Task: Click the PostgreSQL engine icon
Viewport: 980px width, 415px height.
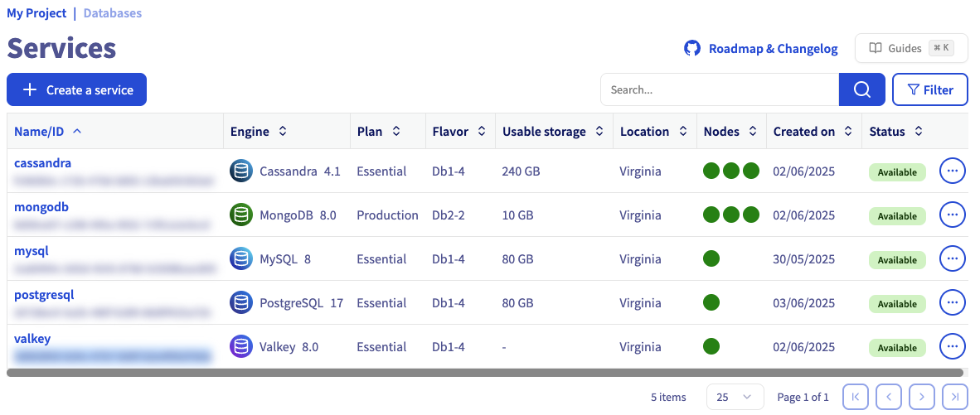Action: tap(240, 302)
